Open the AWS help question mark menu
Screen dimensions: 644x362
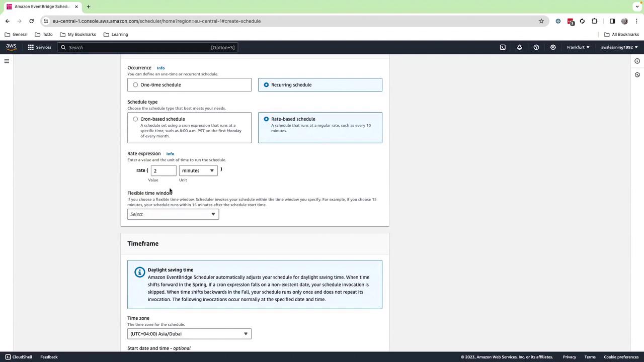click(x=536, y=47)
